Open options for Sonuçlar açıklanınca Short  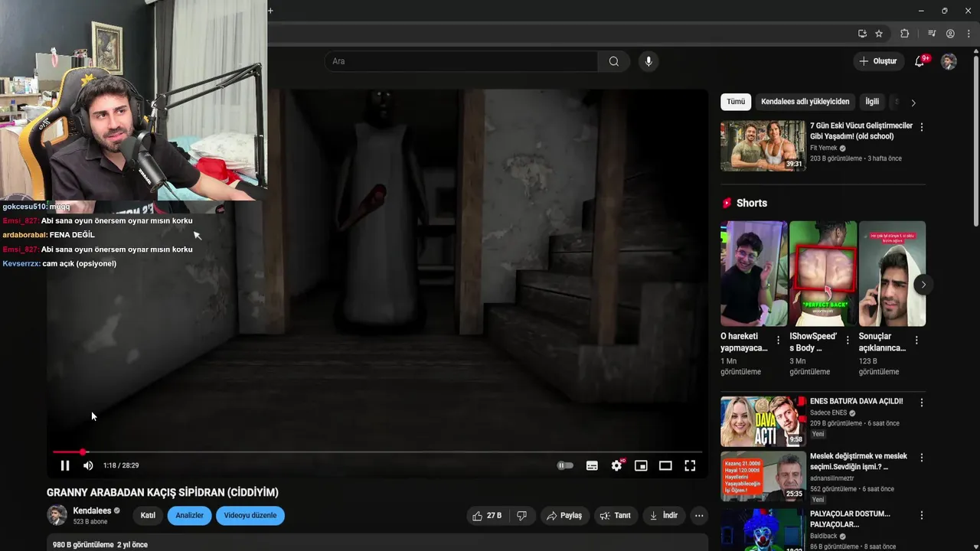(916, 341)
